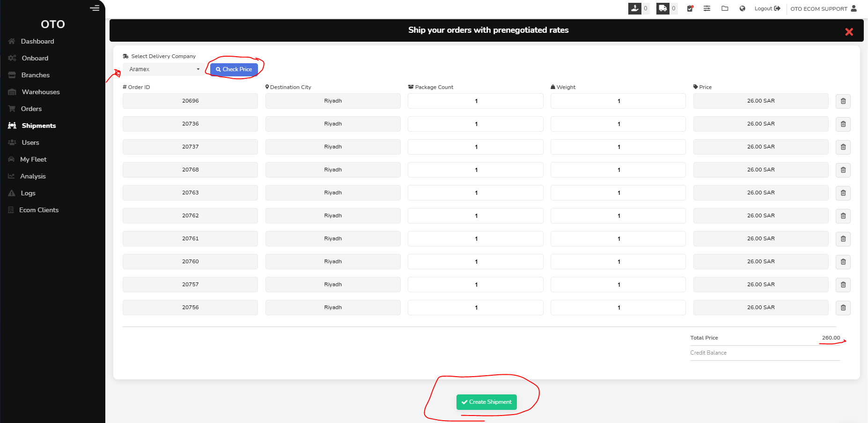
Task: Delete the row for order 20763
Action: [843, 193]
